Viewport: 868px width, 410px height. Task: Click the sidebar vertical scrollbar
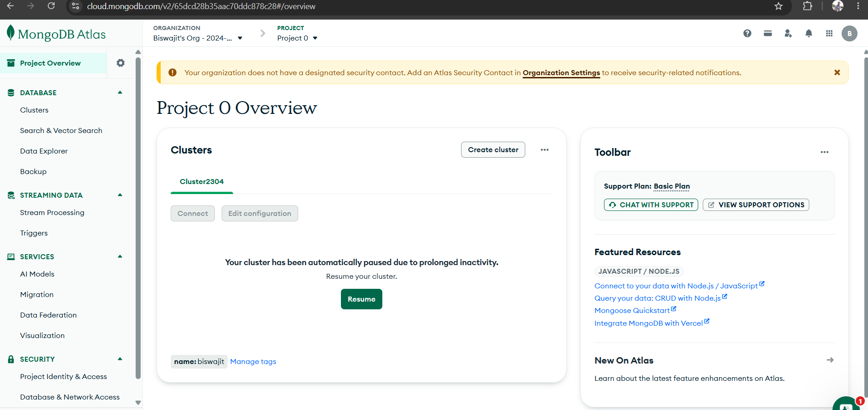[x=138, y=218]
